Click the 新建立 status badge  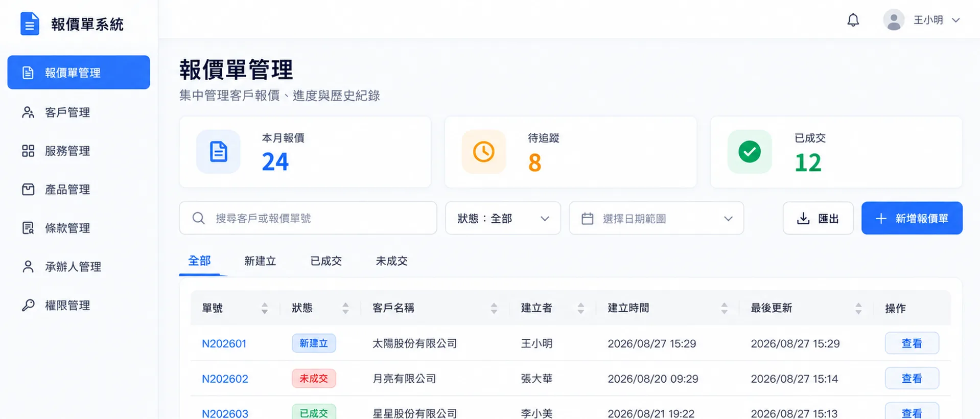point(314,343)
